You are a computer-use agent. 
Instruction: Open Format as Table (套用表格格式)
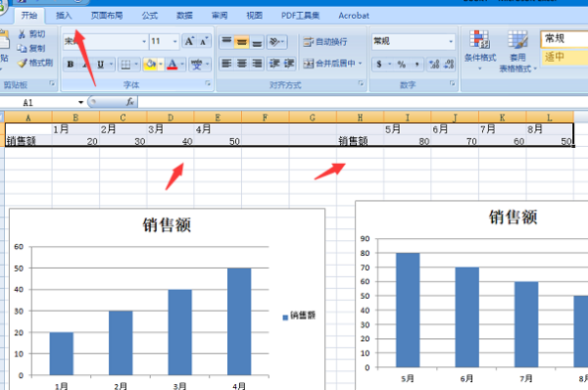pos(517,52)
